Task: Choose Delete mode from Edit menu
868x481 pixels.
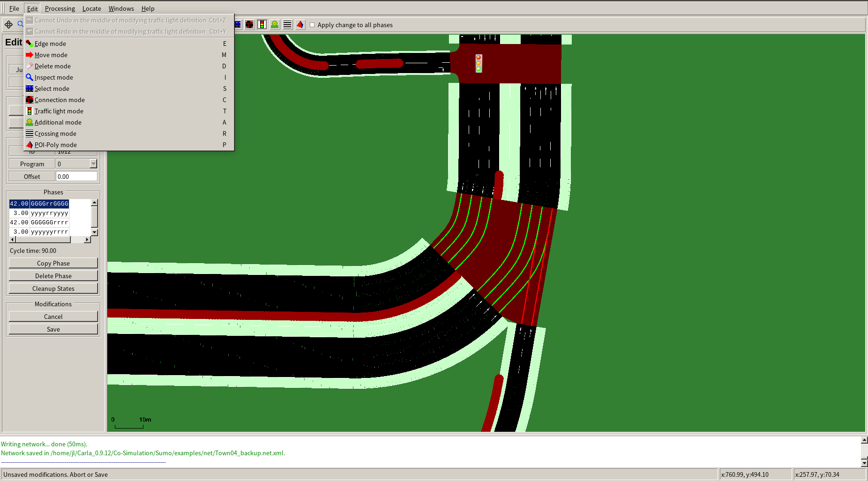Action: (129, 66)
